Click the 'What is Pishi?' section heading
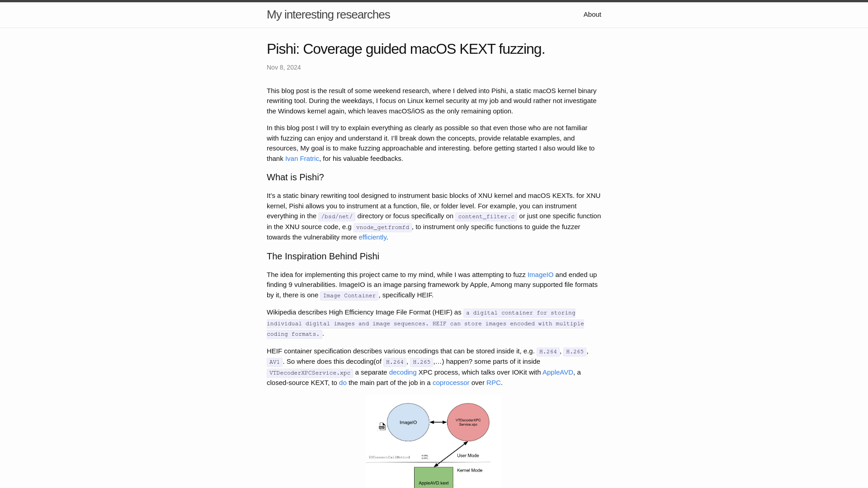This screenshot has height=488, width=868. [295, 177]
